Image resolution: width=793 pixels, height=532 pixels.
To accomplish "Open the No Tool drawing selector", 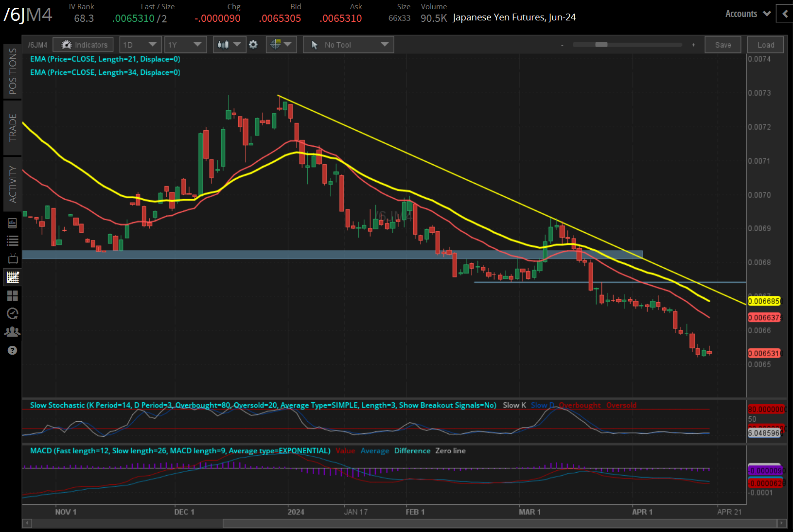I will (x=348, y=45).
